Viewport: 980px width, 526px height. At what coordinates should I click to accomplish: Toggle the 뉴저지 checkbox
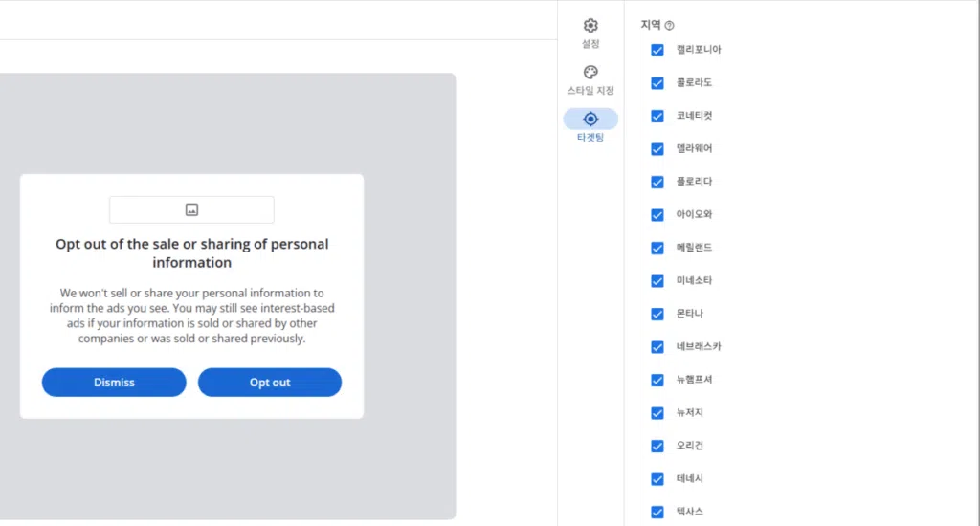pyautogui.click(x=657, y=413)
